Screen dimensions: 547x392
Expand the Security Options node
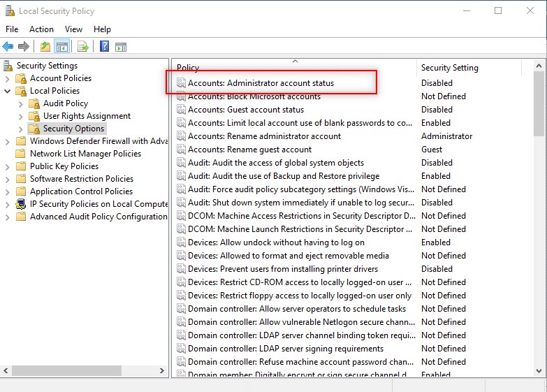click(20, 129)
